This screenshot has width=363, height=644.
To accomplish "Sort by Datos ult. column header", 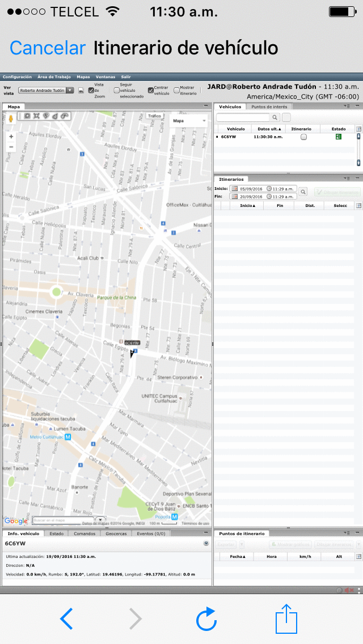I will [x=269, y=129].
